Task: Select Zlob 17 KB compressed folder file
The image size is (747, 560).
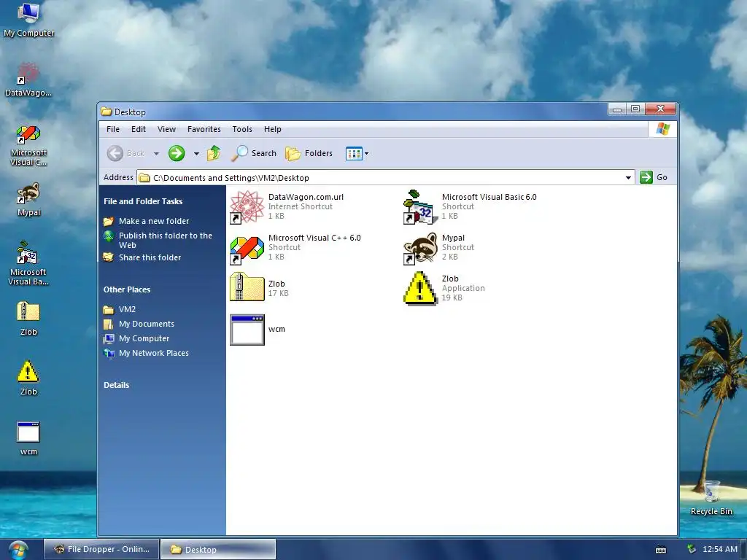Action: pos(259,287)
